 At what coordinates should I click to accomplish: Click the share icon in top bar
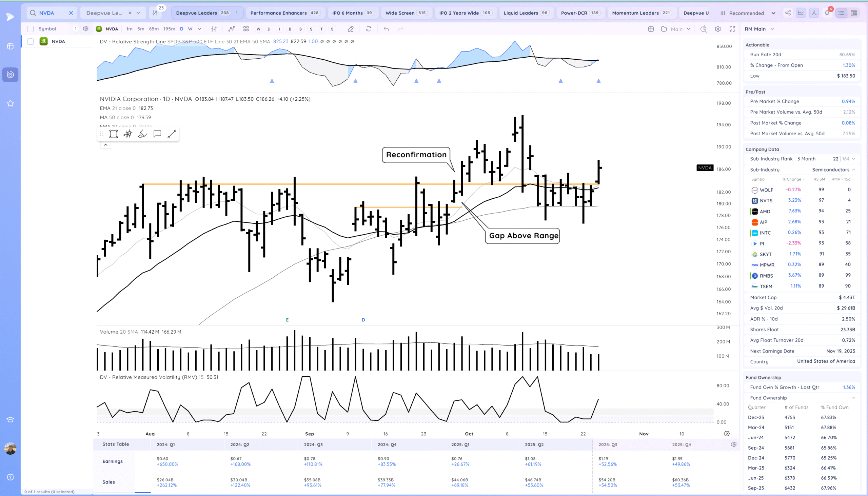(788, 13)
